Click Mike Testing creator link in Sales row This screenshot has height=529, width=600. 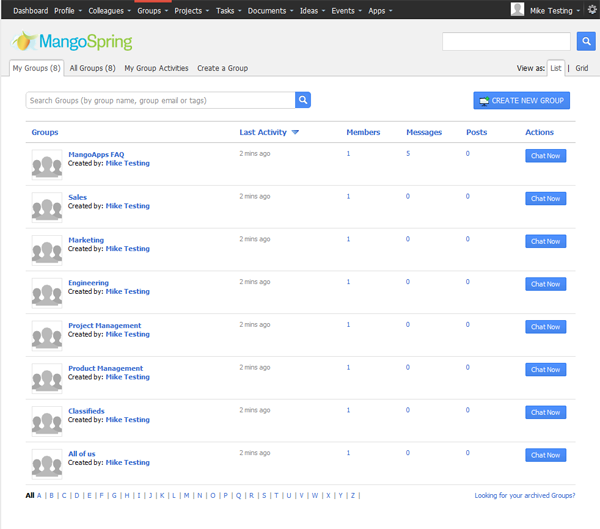point(127,206)
